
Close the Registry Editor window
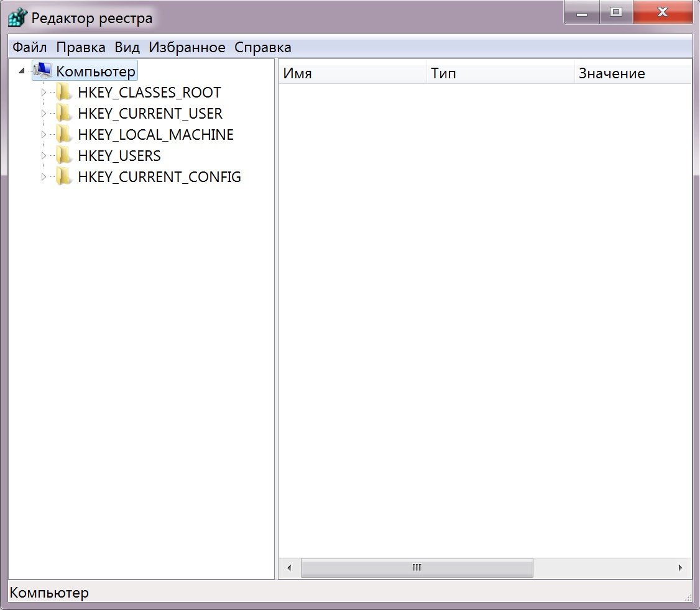click(663, 13)
